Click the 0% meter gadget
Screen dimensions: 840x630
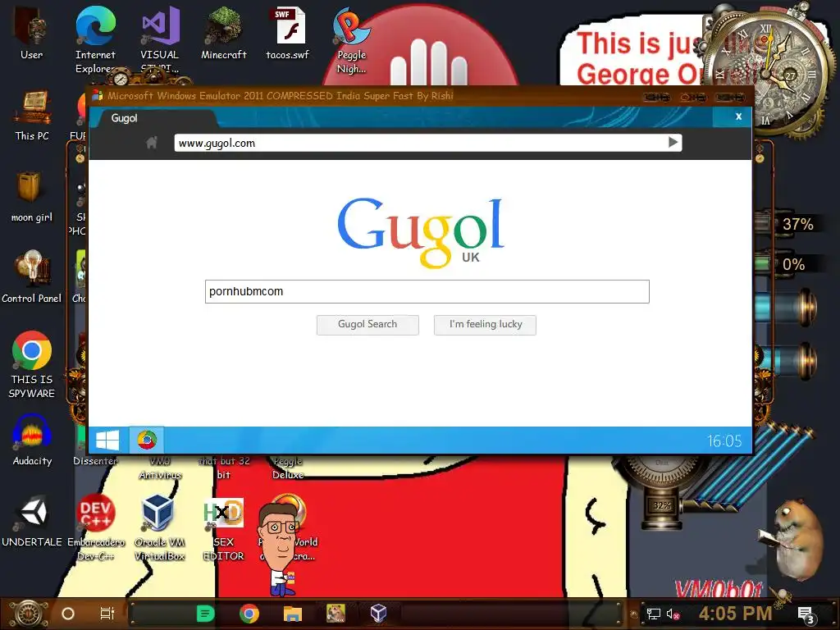click(788, 263)
